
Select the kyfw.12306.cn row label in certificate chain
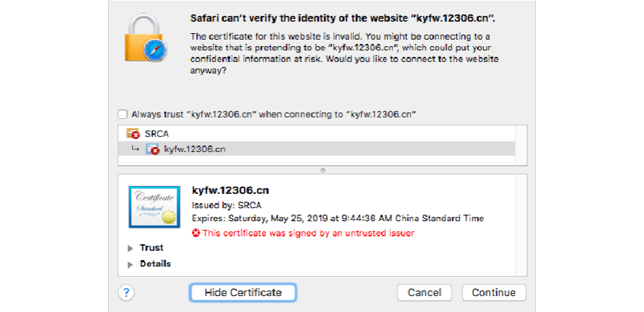[195, 149]
